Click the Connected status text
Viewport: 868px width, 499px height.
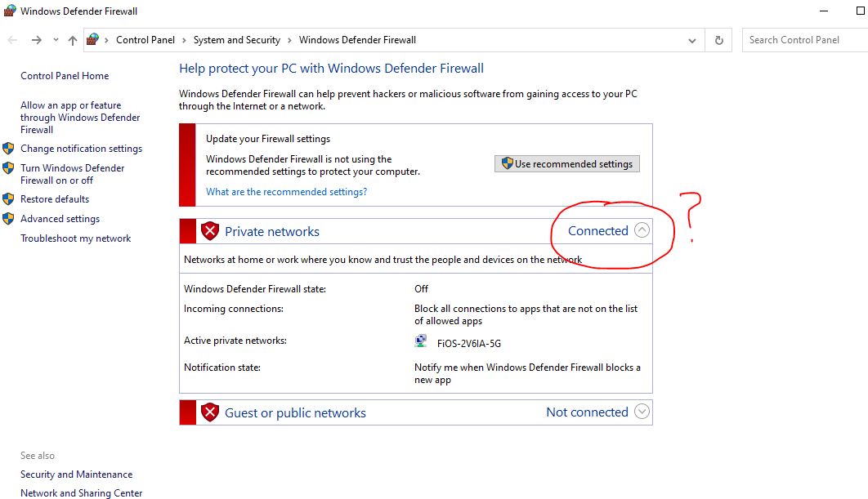(x=597, y=230)
